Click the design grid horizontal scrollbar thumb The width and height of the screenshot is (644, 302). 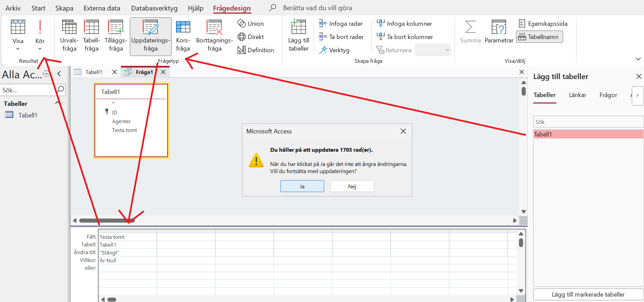pos(112,300)
